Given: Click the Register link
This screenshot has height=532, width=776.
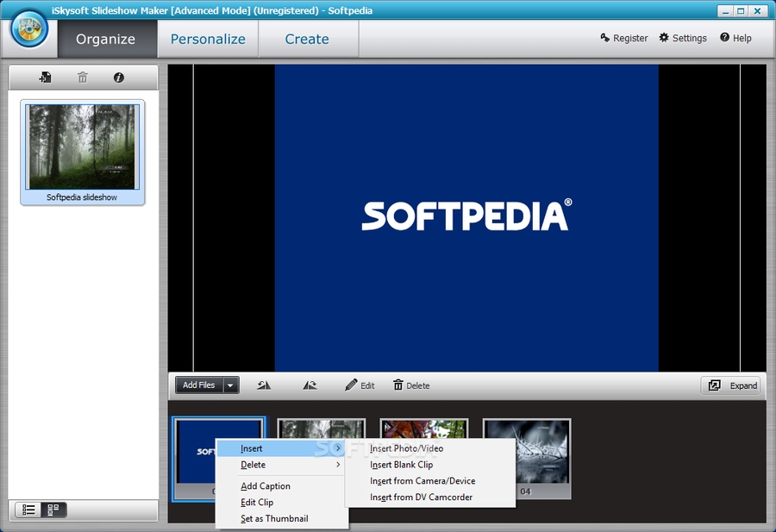Looking at the screenshot, I should pyautogui.click(x=623, y=38).
